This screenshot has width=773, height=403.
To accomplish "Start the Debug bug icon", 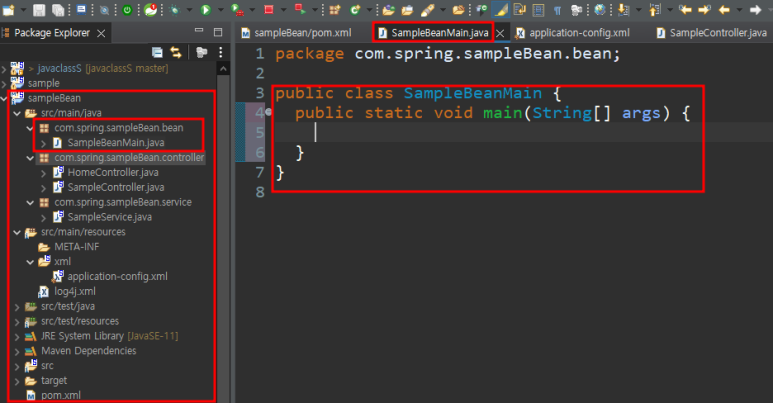I will (x=175, y=9).
